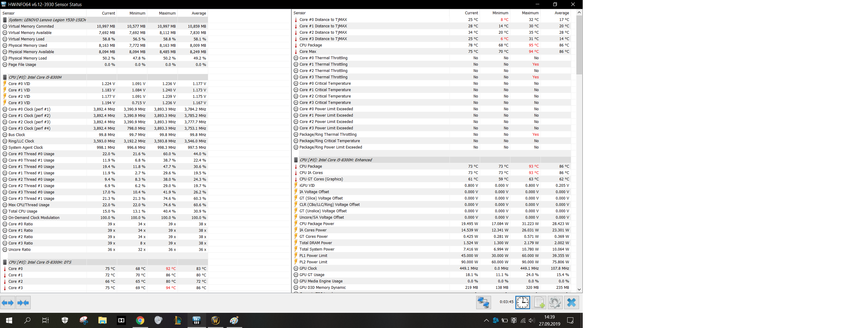868x328 pixels.
Task: Select the Virtual Memory Commited row
Action: tap(105, 26)
